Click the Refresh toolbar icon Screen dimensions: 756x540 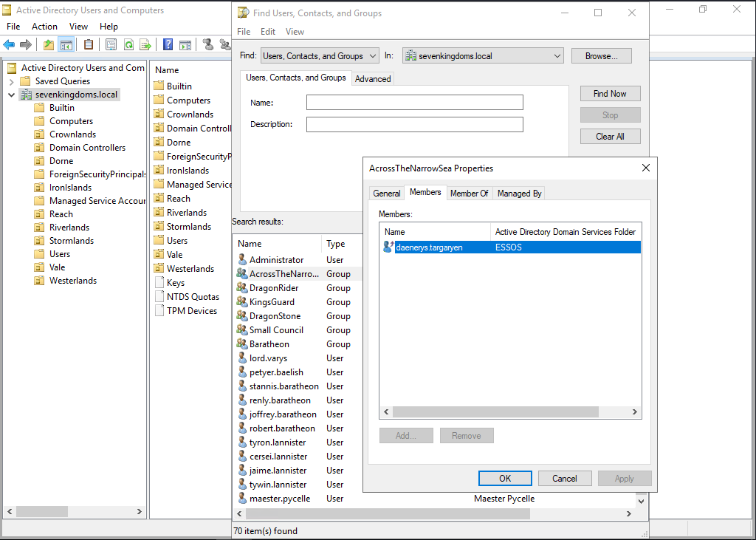(x=128, y=45)
